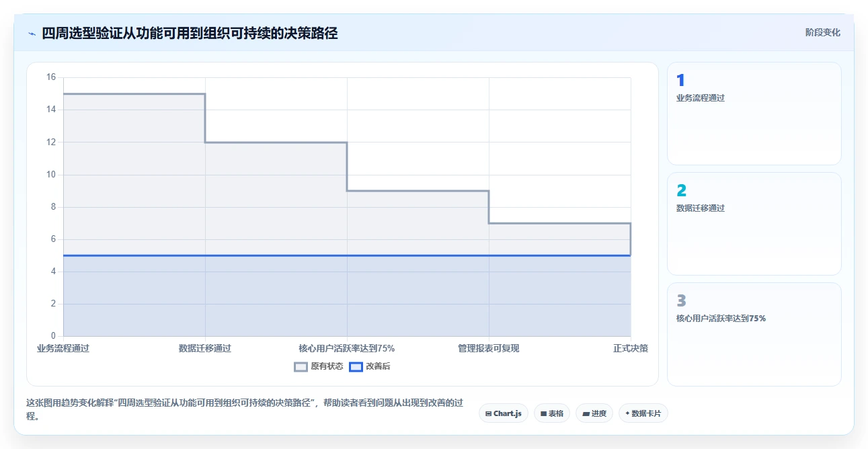Click the Chart.js chip icon
Viewport: 868px width, 449px height.
click(x=489, y=414)
